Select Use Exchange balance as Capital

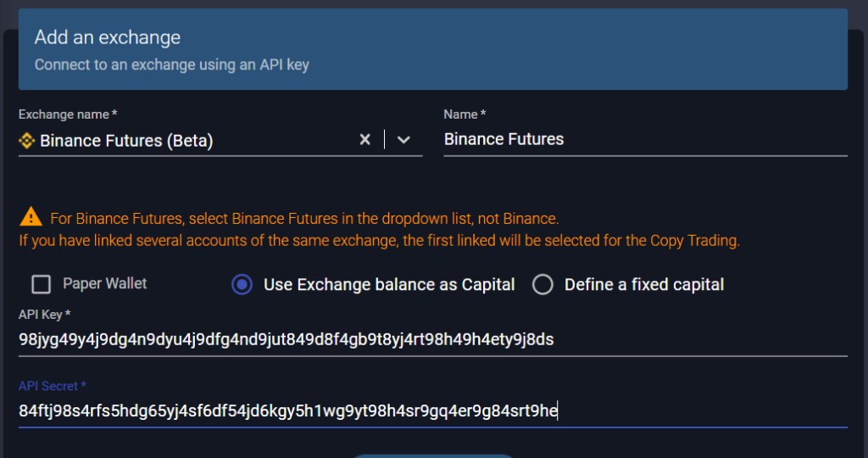(242, 285)
